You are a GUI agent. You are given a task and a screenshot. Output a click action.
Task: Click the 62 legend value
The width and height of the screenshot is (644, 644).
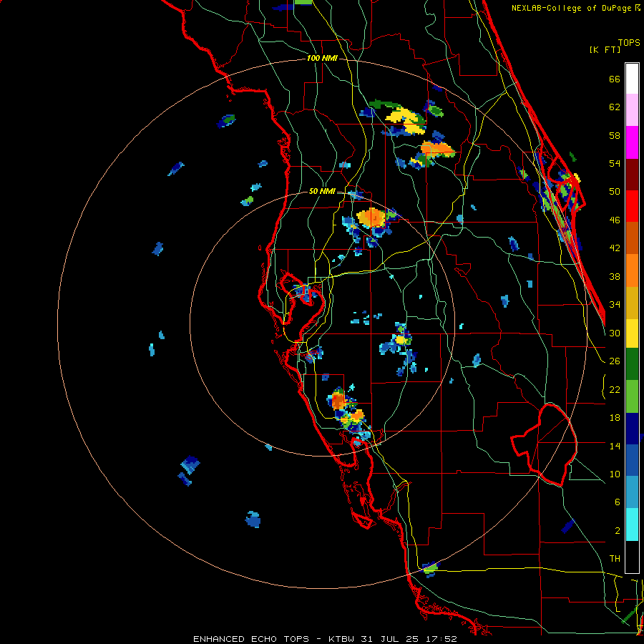pyautogui.click(x=615, y=107)
